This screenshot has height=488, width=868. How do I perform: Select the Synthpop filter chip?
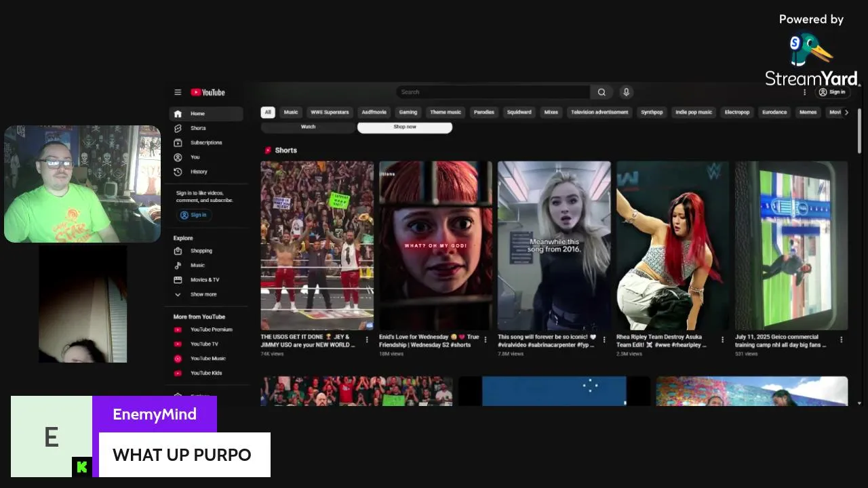tap(652, 113)
